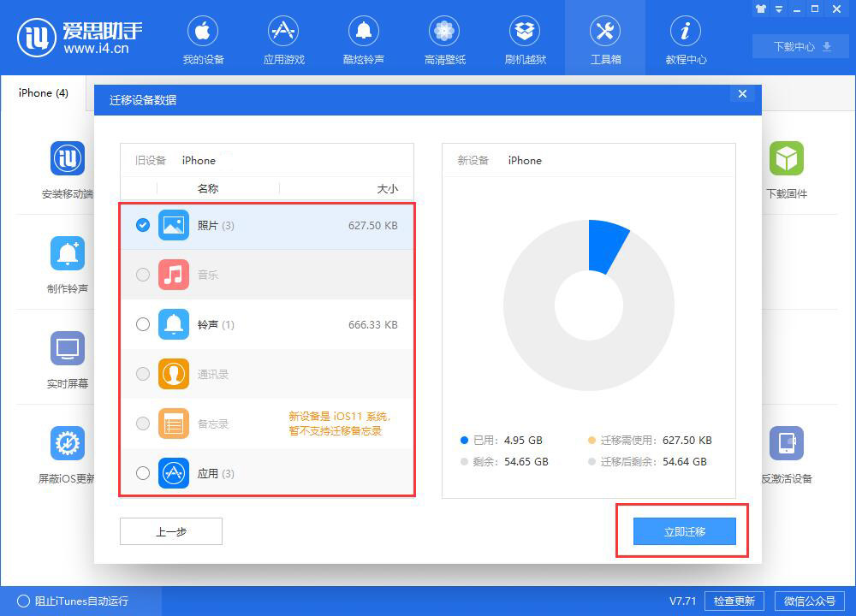
Task: Open 我的设备 (My Devices) in top toolbar
Action: (x=203, y=38)
